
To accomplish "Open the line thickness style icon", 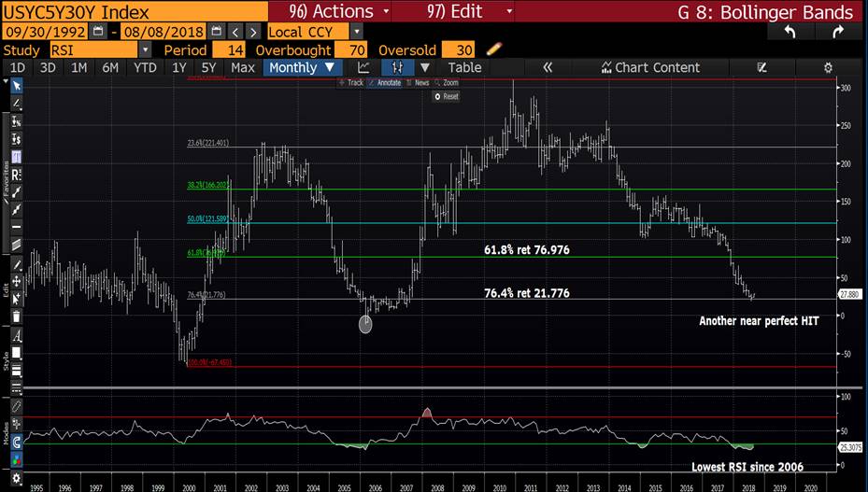I will [x=17, y=371].
